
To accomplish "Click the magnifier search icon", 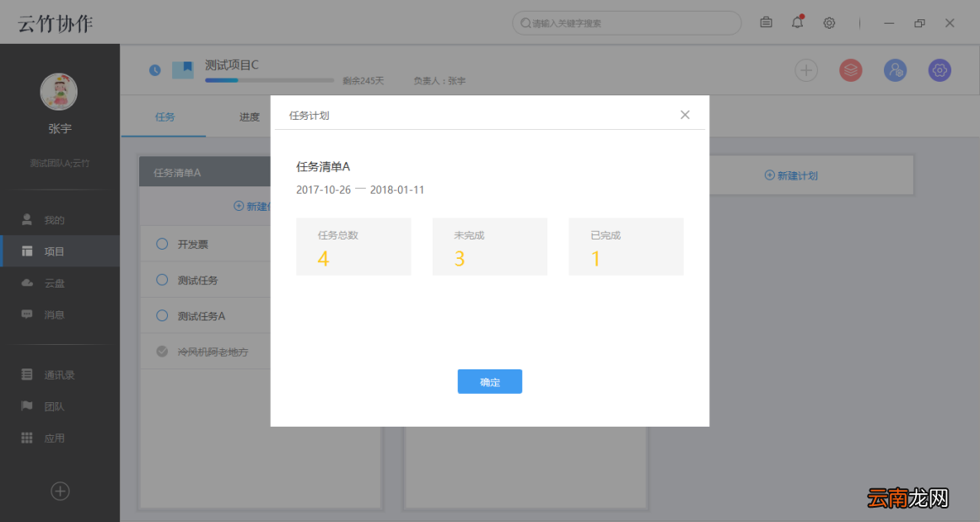I will (525, 23).
